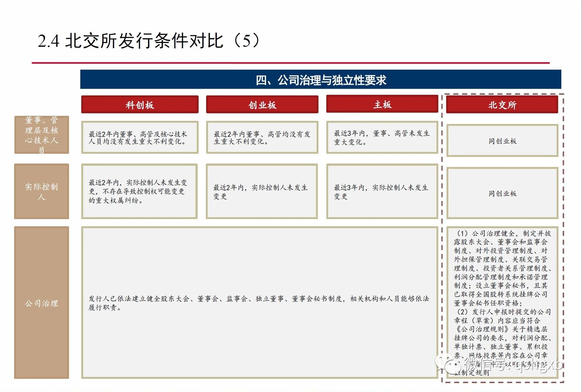Screen dimensions: 582x392
Task: Click the 主板 cell 最近3年内，董事、高管未发生重大变化
Action: coord(382,137)
